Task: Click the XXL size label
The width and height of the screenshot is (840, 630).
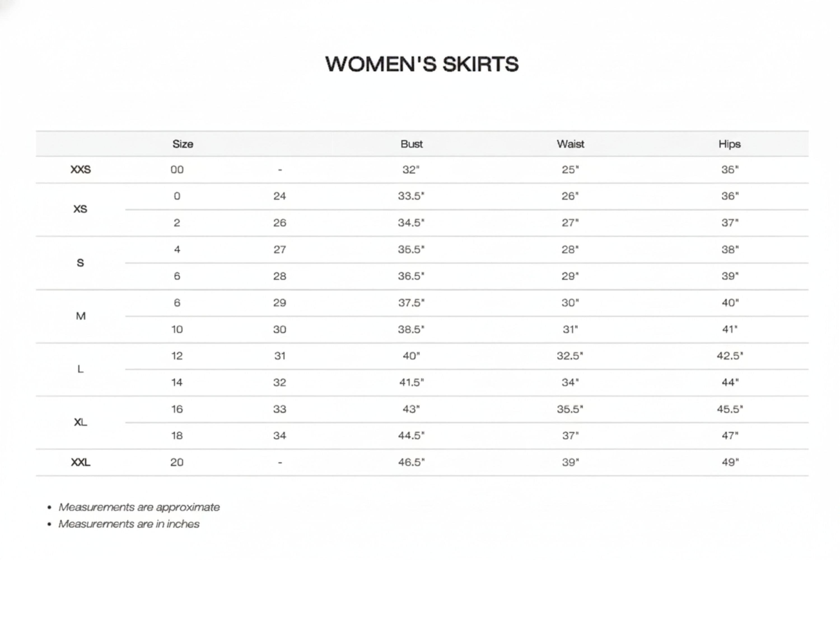Action: tap(81, 462)
